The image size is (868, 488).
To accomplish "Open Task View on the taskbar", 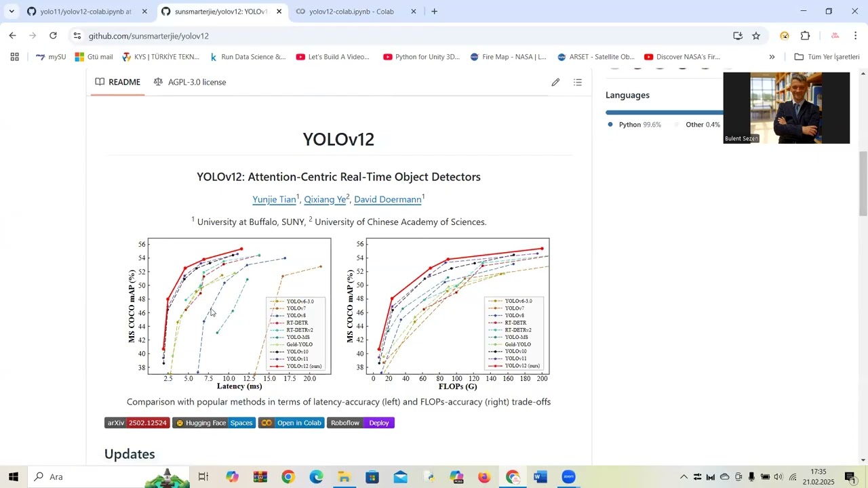I will (203, 477).
